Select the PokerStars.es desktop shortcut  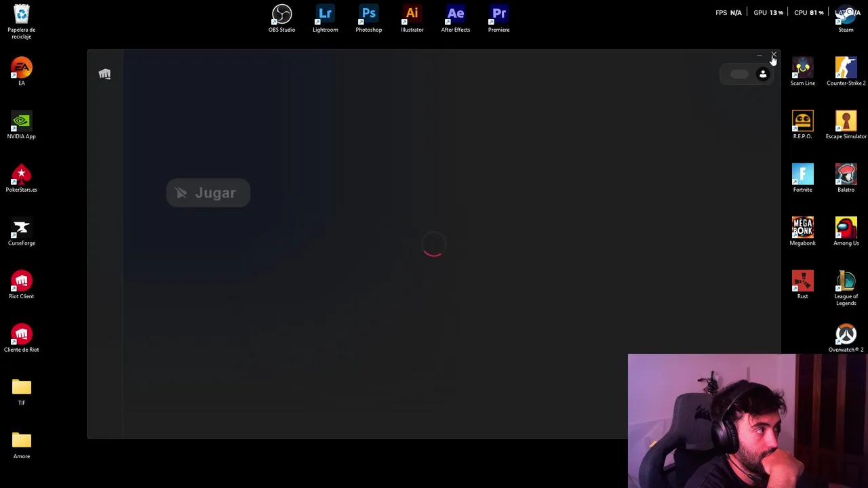[22, 178]
